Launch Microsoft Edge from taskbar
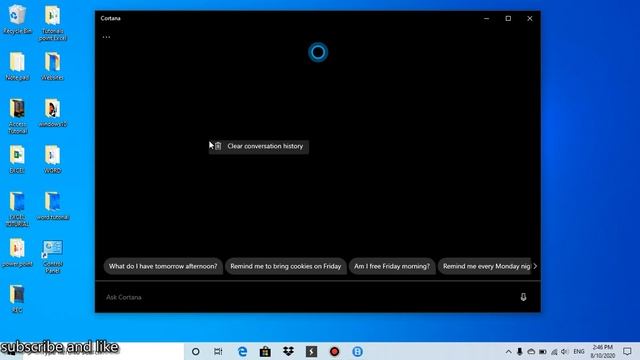The width and height of the screenshot is (640, 360). [x=242, y=351]
